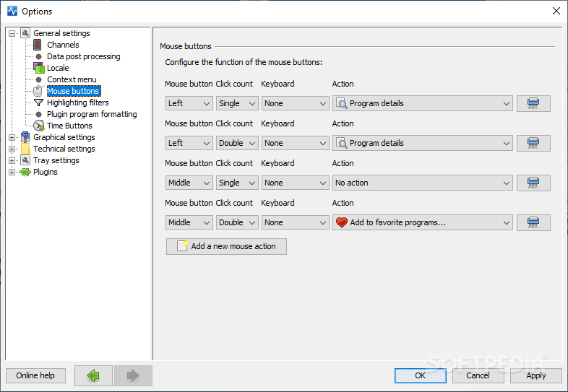This screenshot has width=568, height=392.
Task: Close the Options dialog
Action: coord(556,11)
